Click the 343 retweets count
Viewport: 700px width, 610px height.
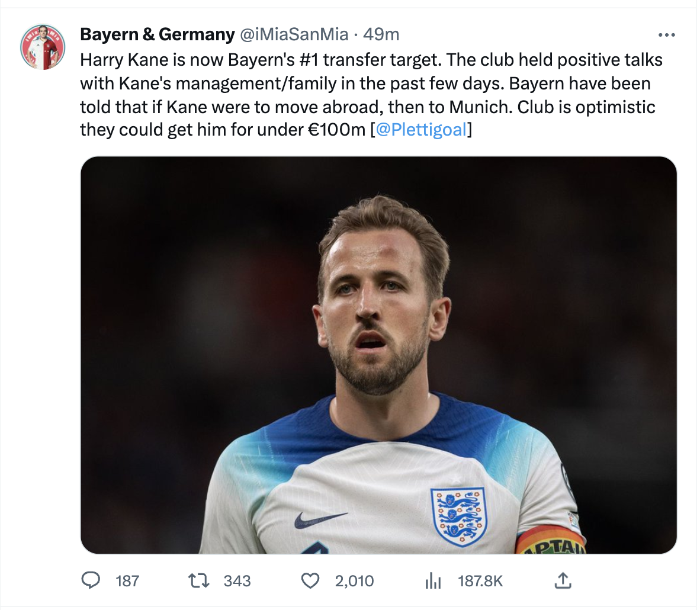click(x=237, y=580)
